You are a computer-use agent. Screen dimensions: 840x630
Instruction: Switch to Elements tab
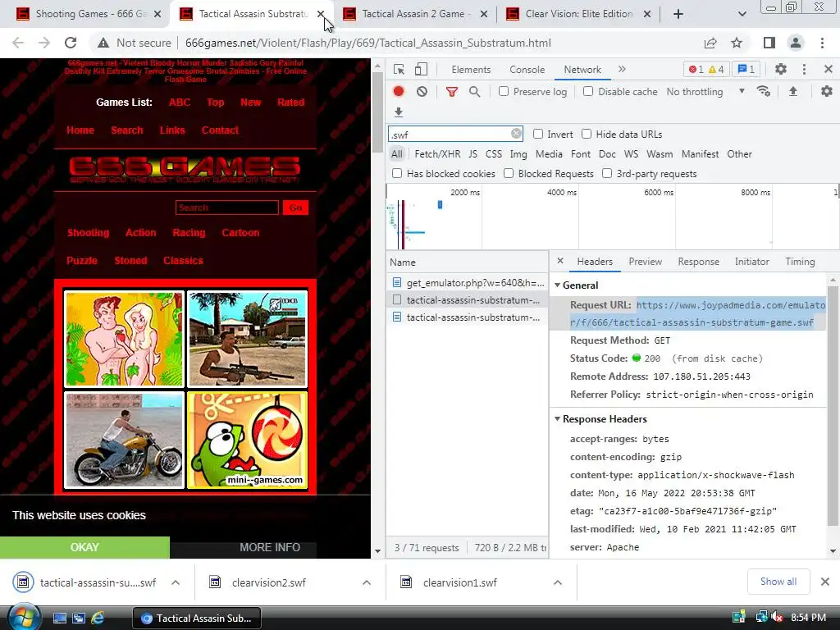tap(471, 69)
